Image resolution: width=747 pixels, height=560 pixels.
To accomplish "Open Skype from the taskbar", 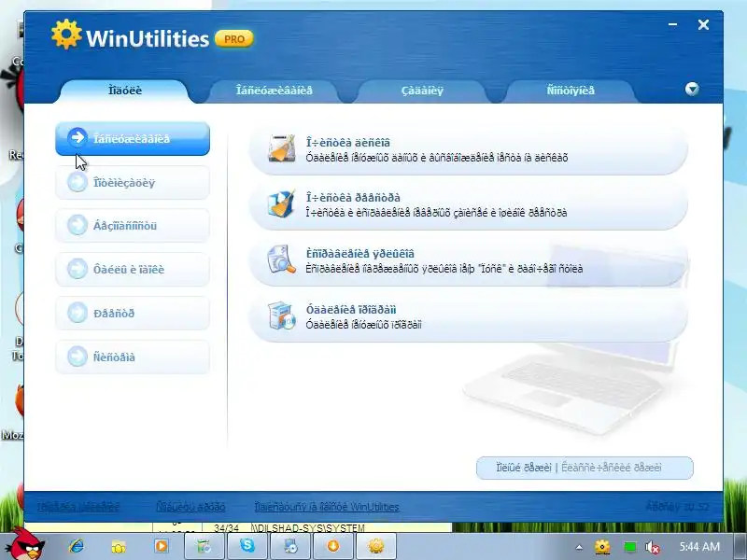I will pyautogui.click(x=247, y=545).
